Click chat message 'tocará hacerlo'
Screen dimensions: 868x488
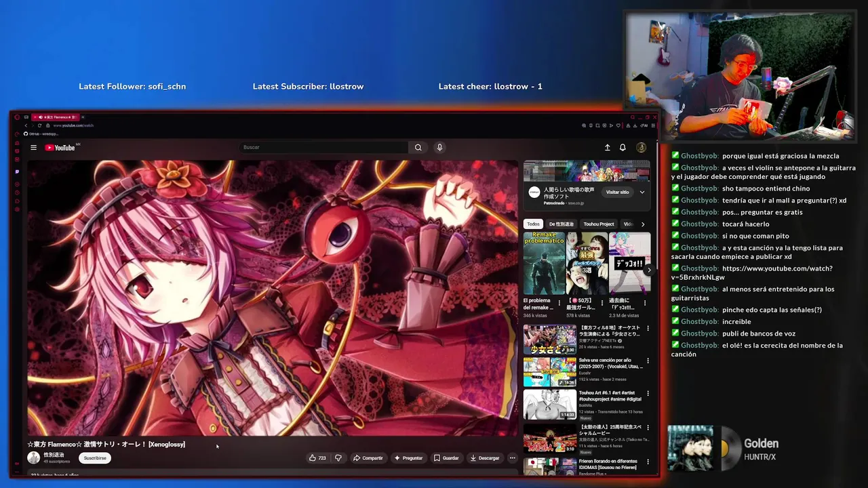[x=746, y=224]
